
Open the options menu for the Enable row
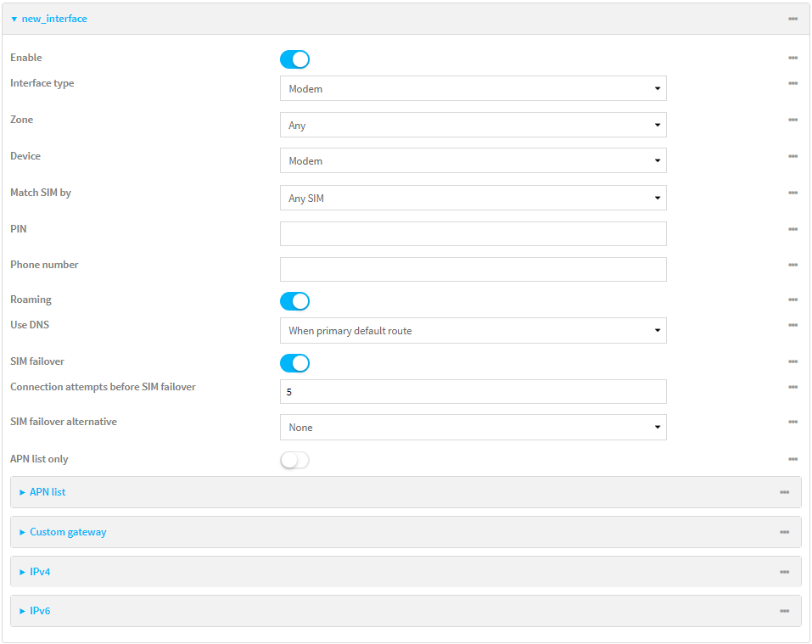tap(792, 58)
